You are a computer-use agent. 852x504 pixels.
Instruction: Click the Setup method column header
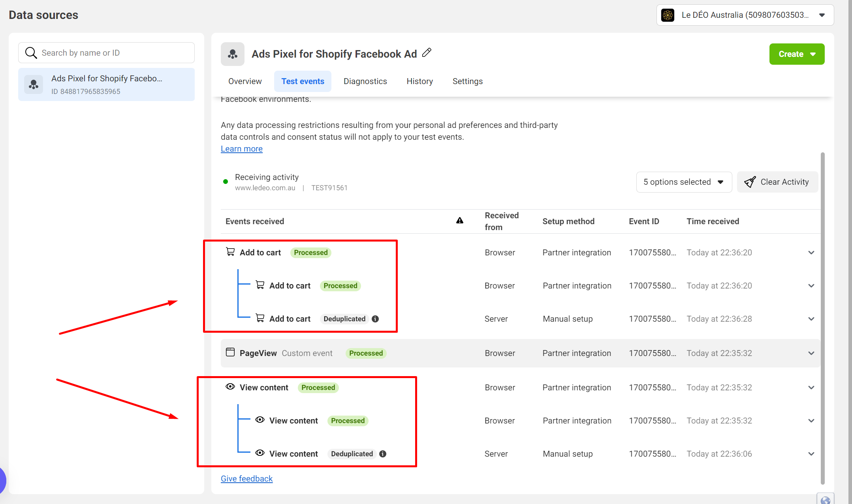click(x=568, y=221)
